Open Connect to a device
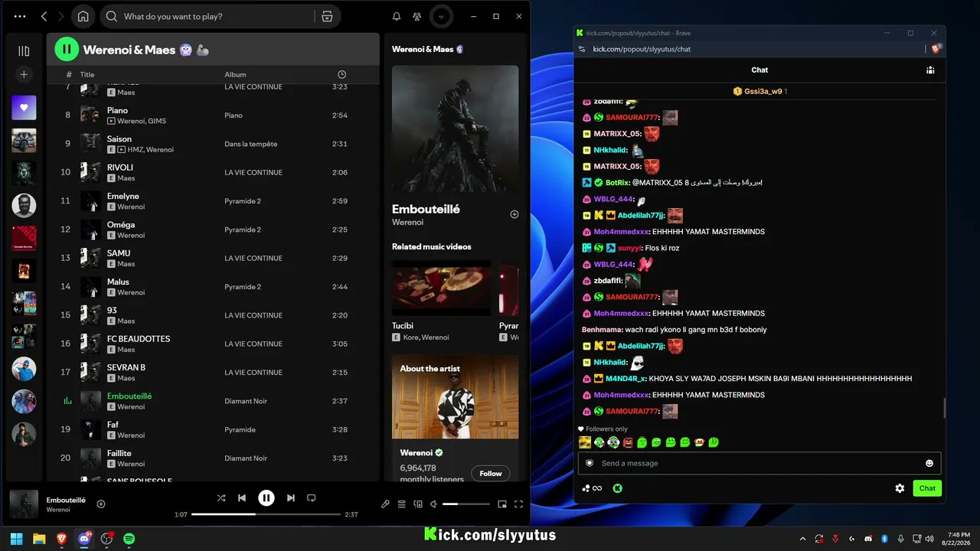Viewport: 980px width, 551px height. click(x=418, y=504)
